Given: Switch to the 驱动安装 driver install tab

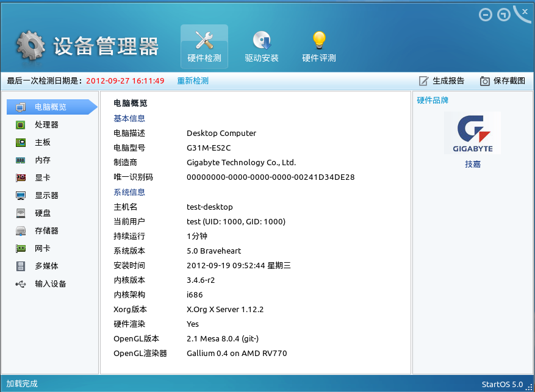Looking at the screenshot, I should tap(262, 46).
